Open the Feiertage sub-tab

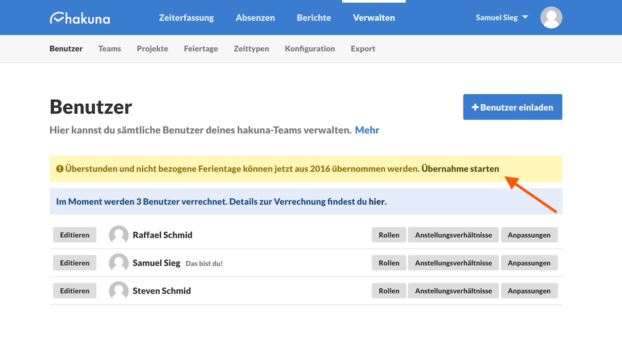click(201, 49)
